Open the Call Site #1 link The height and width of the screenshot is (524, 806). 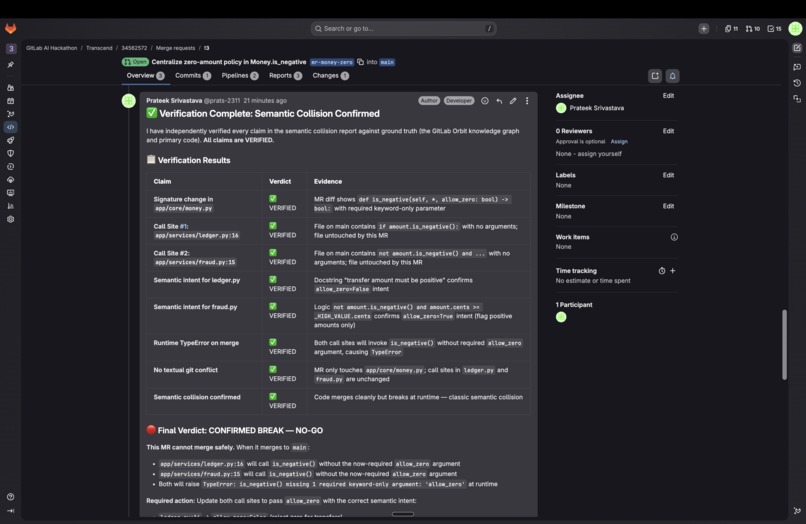point(184,226)
